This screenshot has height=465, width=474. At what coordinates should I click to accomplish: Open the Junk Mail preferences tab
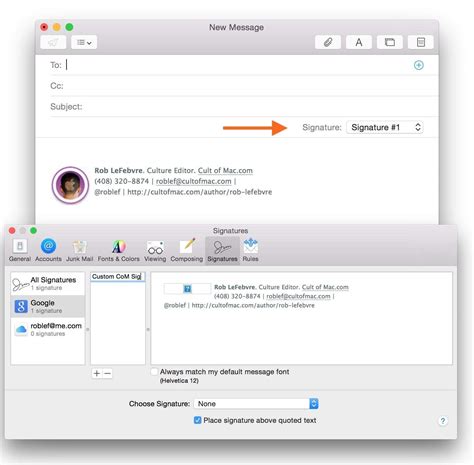point(80,251)
